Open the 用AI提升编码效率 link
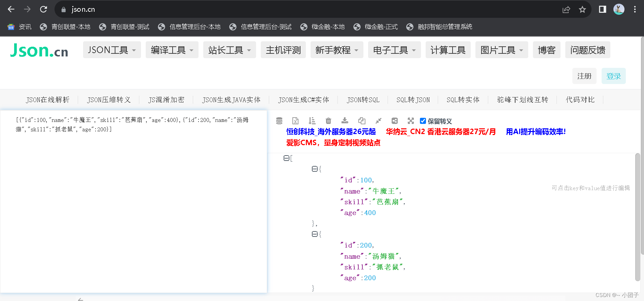The height and width of the screenshot is (301, 644). pyautogui.click(x=536, y=132)
